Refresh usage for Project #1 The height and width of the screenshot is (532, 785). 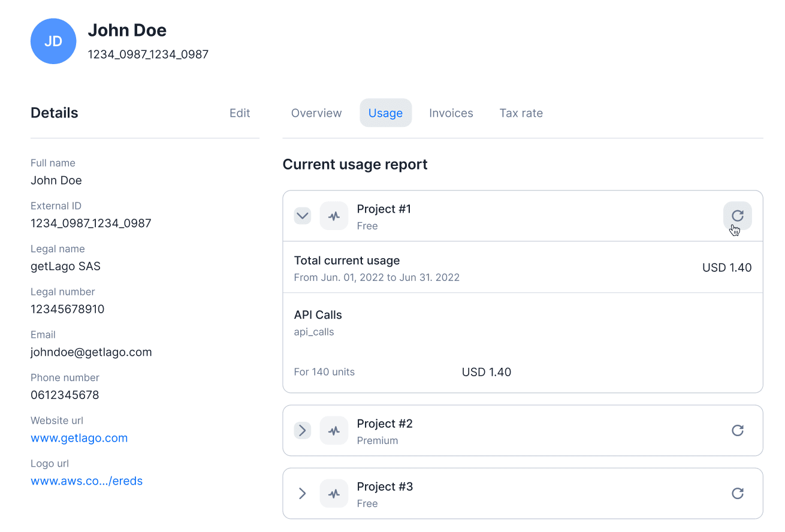(737, 216)
